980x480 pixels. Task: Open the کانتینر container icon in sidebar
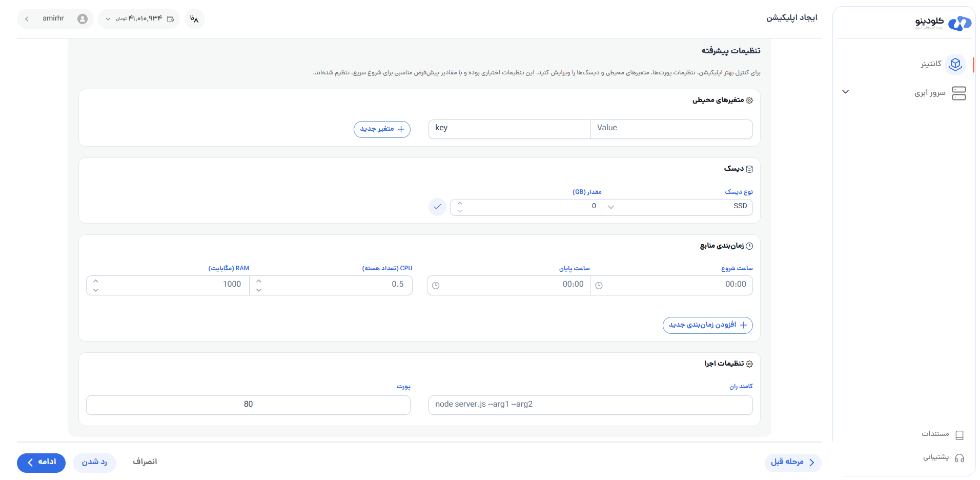tap(955, 64)
